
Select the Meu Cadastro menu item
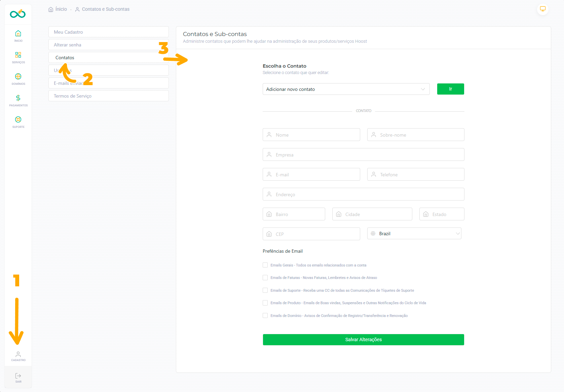click(108, 32)
